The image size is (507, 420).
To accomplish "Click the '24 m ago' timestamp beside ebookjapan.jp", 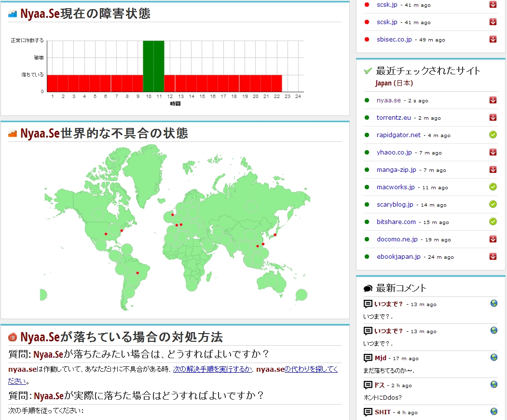I will pos(441,257).
